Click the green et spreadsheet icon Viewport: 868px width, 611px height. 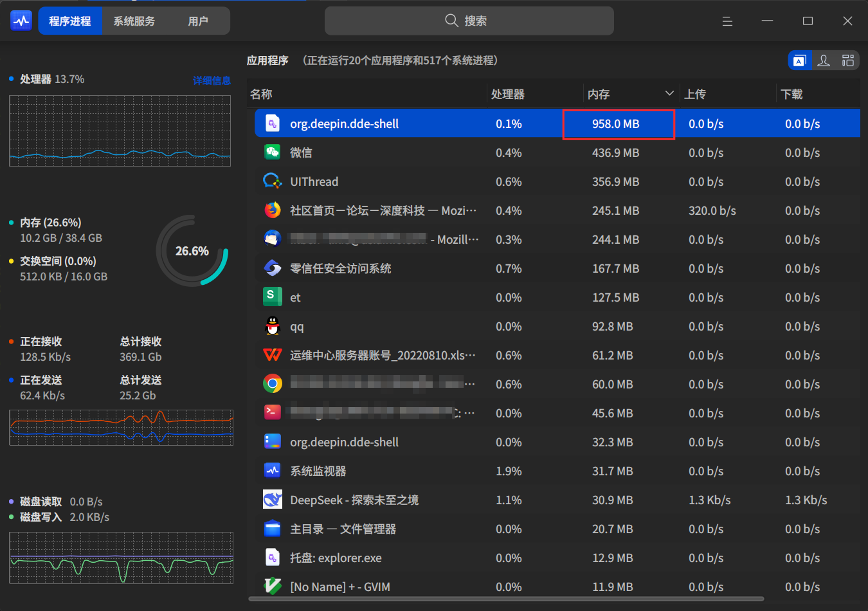tap(273, 296)
